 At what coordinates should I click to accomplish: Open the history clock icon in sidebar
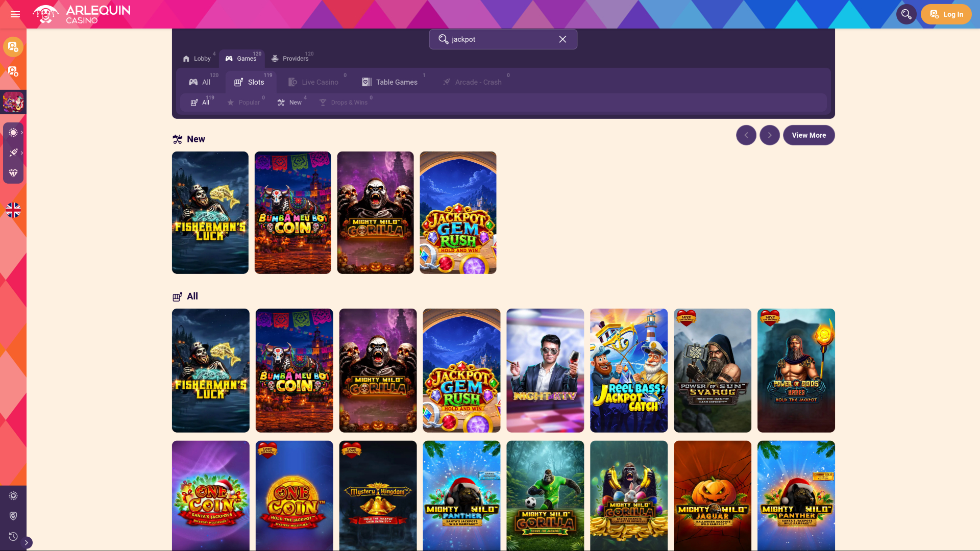13,537
